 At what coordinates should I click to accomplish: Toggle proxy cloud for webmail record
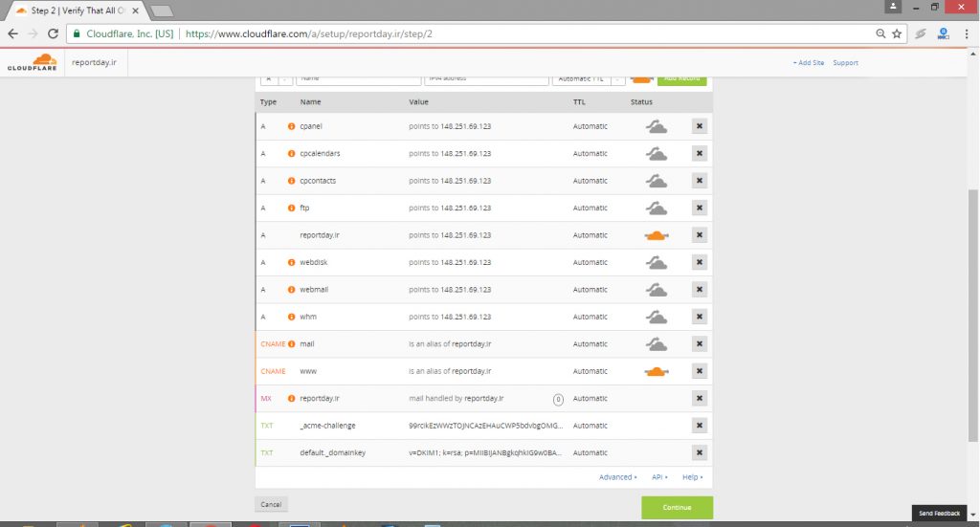(x=656, y=290)
